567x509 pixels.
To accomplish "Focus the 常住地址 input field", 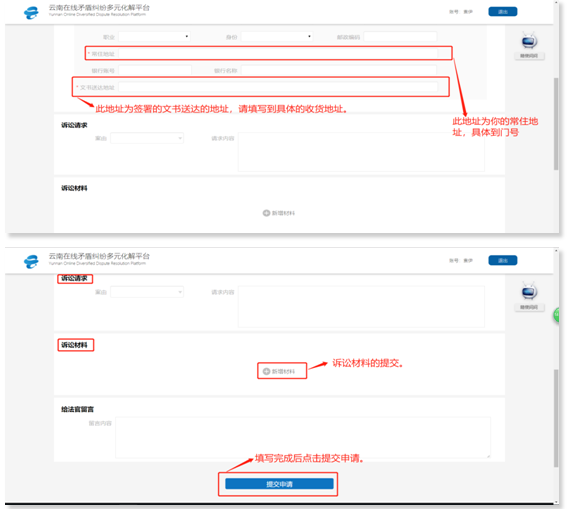I will [x=278, y=54].
